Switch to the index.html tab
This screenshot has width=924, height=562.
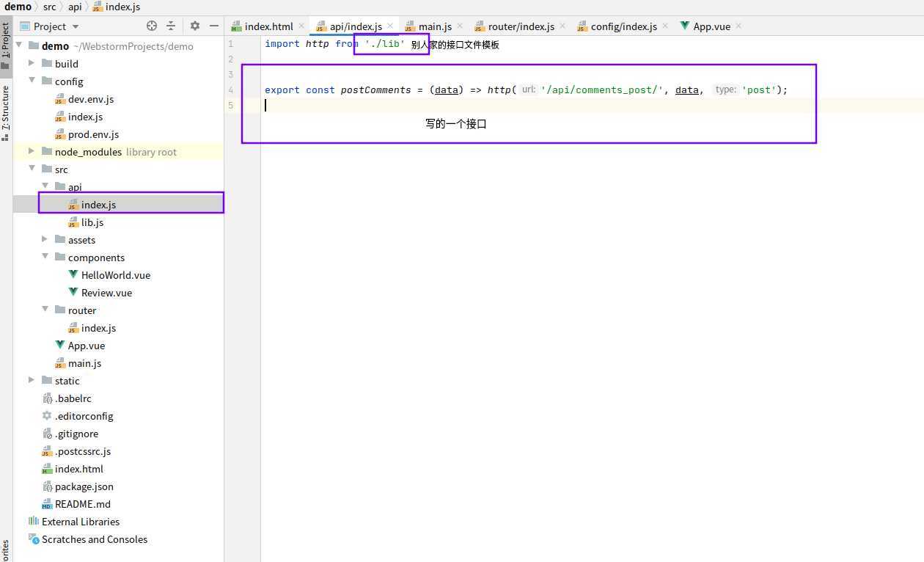268,26
